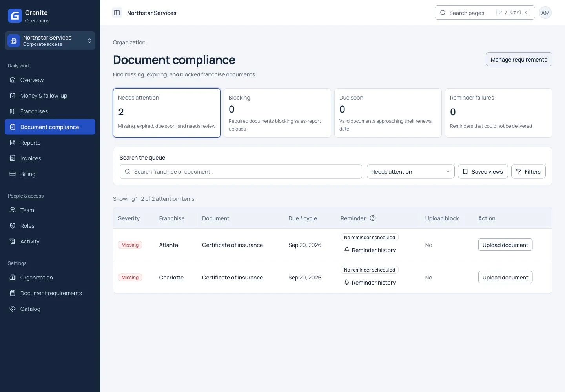Open the Reports page
Image resolution: width=565 pixels, height=392 pixels.
pos(50,143)
